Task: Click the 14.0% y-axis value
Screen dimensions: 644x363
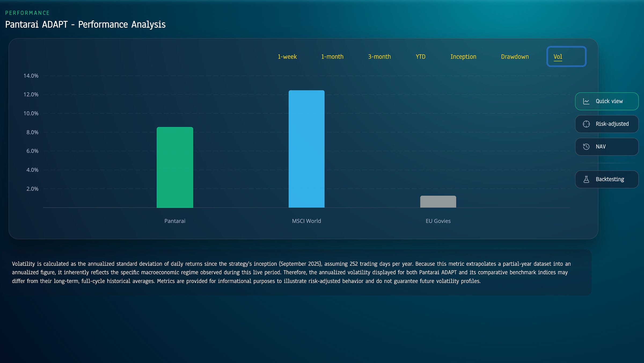Action: tap(31, 76)
